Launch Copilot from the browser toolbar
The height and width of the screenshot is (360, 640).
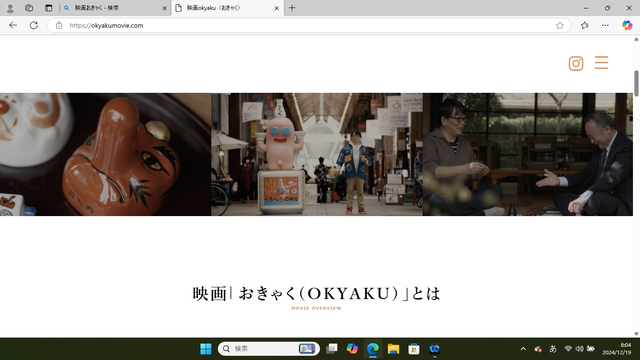point(627,25)
